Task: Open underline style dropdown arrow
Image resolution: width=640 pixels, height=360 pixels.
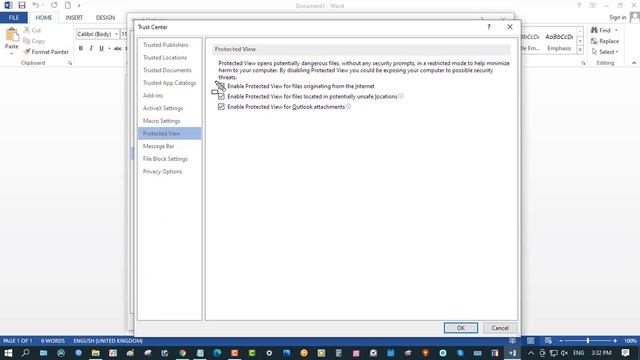Action: tap(109, 48)
